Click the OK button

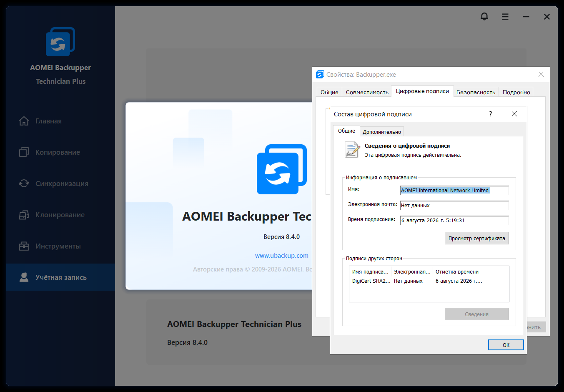(506, 345)
